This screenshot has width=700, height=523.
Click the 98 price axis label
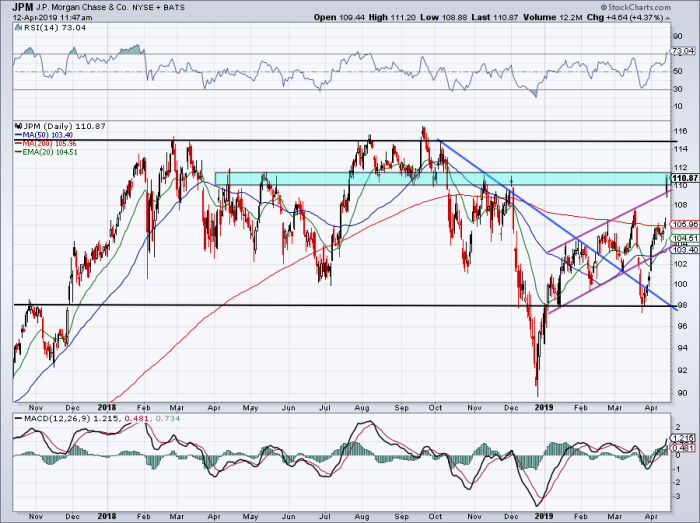(678, 305)
